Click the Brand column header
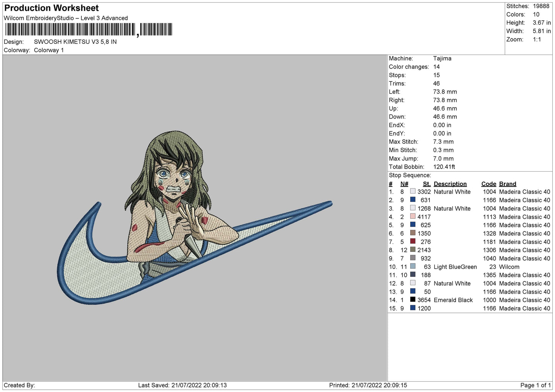 coord(507,184)
